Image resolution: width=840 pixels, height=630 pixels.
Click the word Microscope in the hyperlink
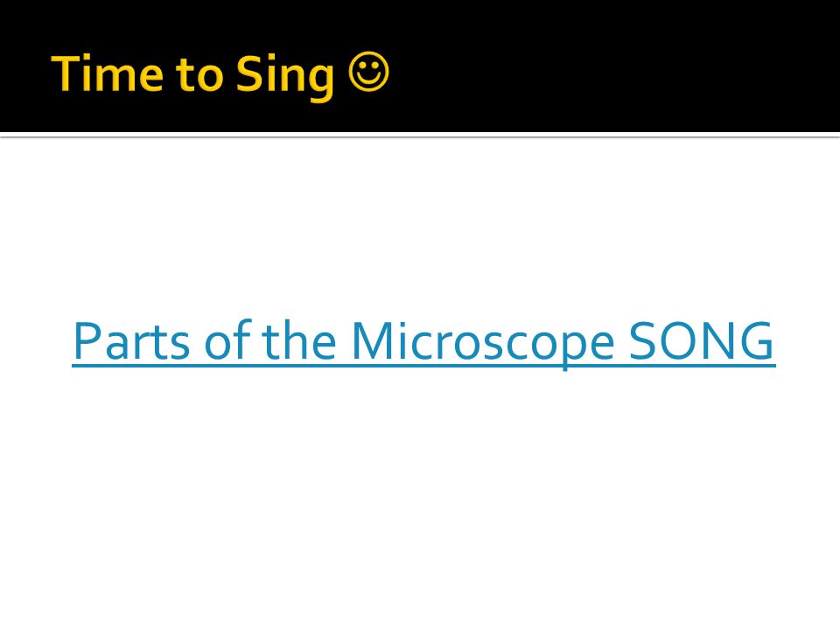[482, 343]
